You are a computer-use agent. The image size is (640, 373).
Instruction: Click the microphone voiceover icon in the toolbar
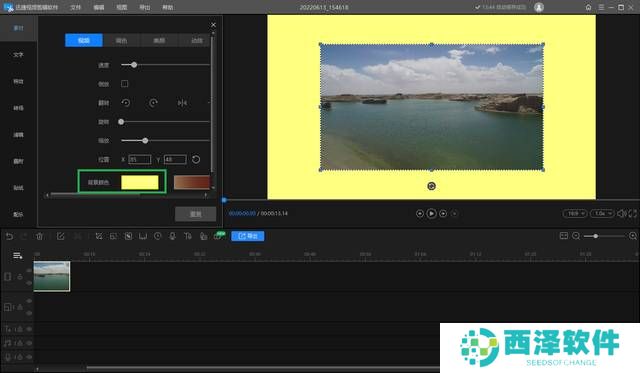[x=173, y=236]
